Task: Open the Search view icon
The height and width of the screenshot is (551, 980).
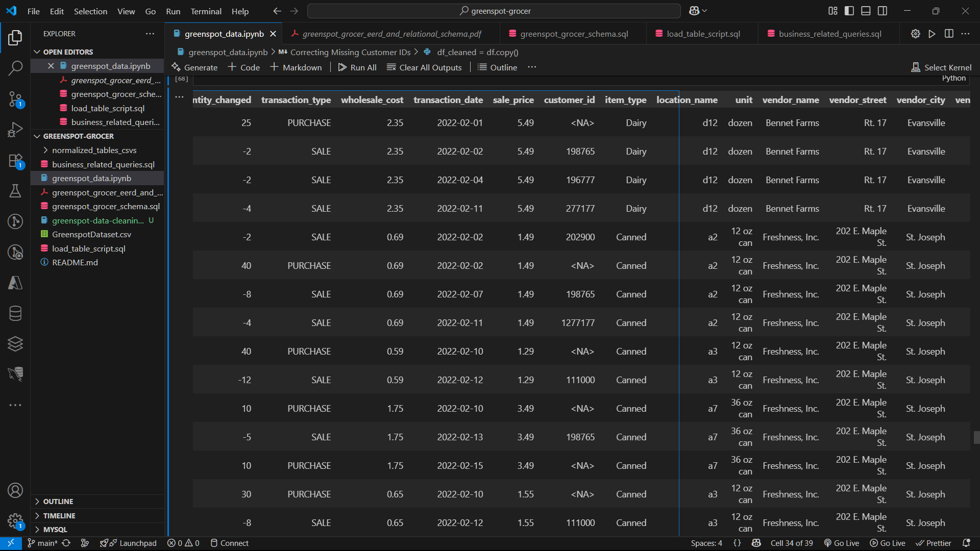Action: pyautogui.click(x=15, y=68)
